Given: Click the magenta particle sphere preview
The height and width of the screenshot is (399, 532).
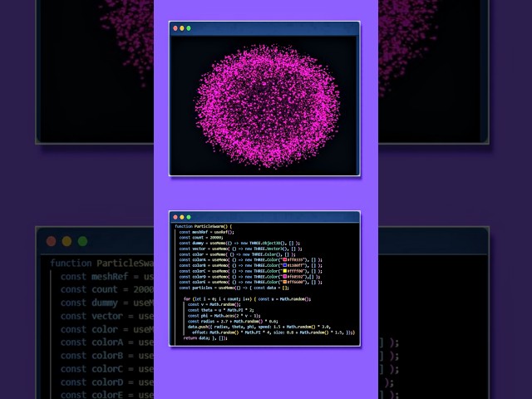Looking at the screenshot, I should (x=267, y=106).
